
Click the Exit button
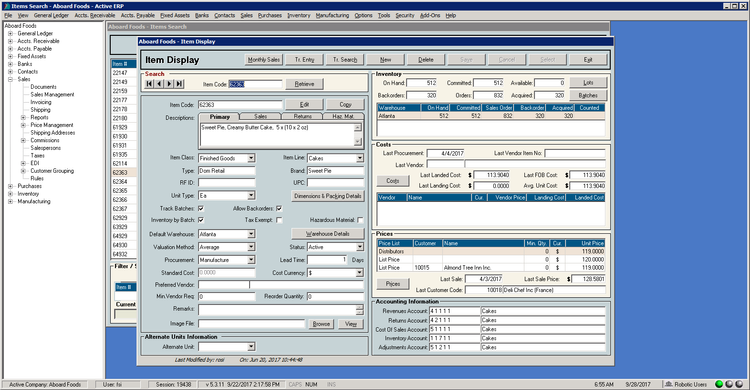click(588, 60)
